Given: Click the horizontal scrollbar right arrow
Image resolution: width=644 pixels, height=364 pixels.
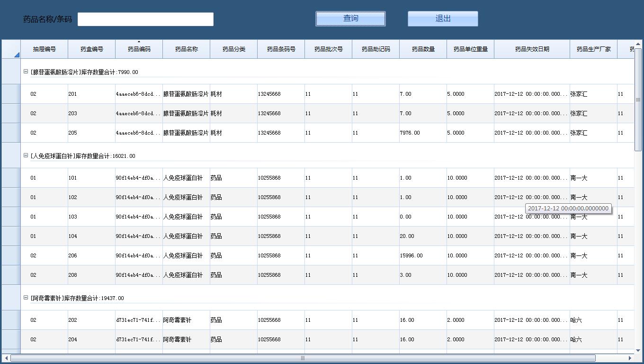Looking at the screenshot, I should click(x=630, y=358).
